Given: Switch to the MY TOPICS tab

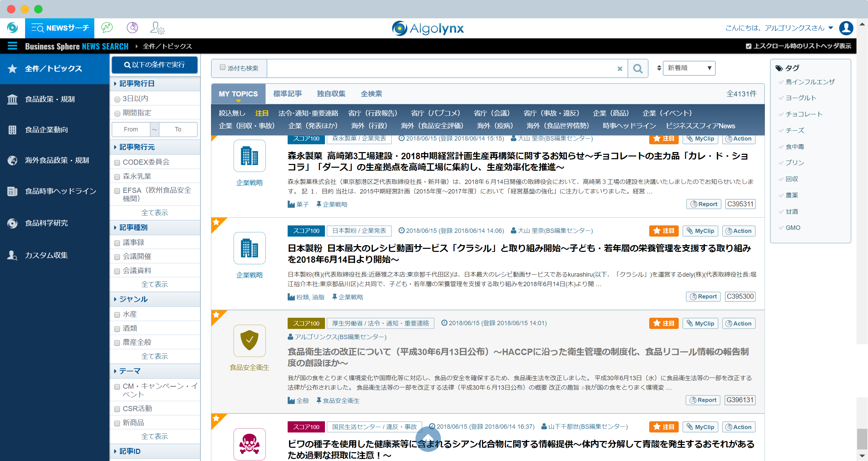Looking at the screenshot, I should 238,94.
